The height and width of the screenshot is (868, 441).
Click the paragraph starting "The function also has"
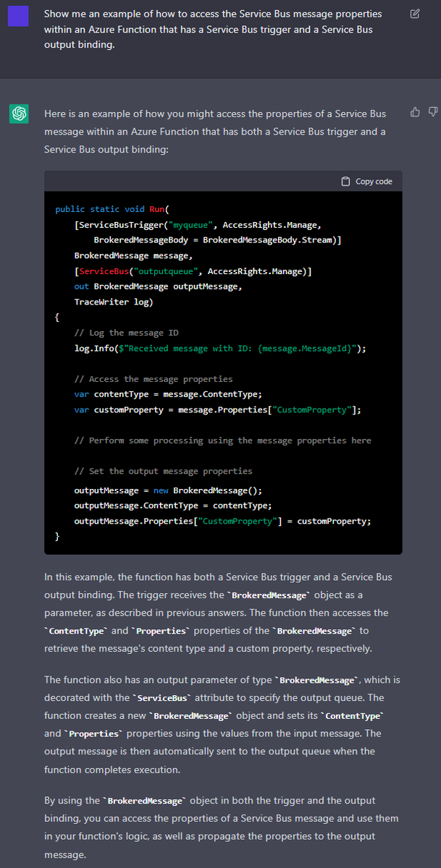pyautogui.click(x=222, y=725)
